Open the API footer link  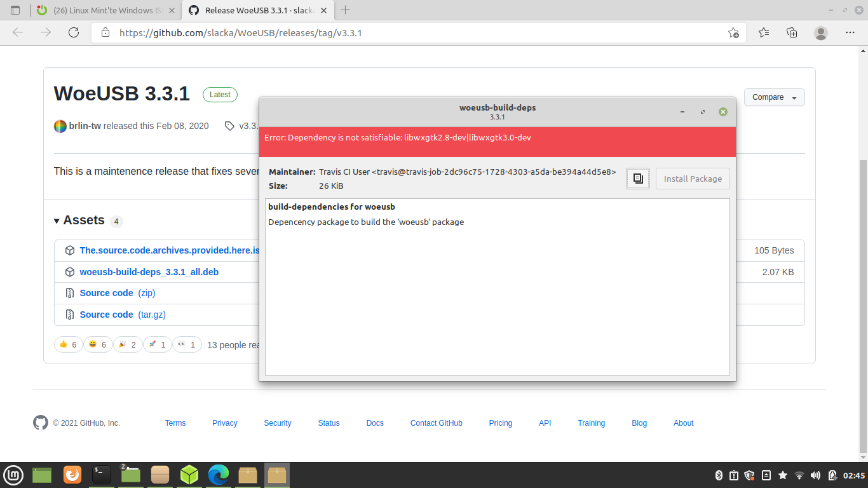click(545, 423)
